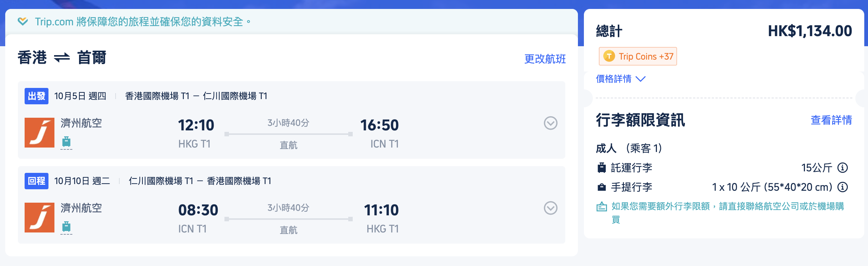Click the suitcase icon beside 託運行李
This screenshot has height=266, width=868.
602,168
